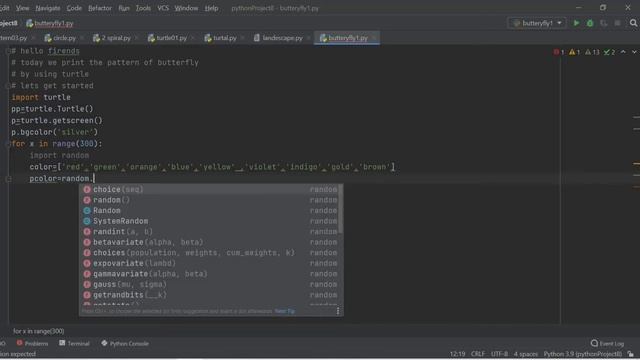Change UTF-8 file encoding

pos(500,354)
